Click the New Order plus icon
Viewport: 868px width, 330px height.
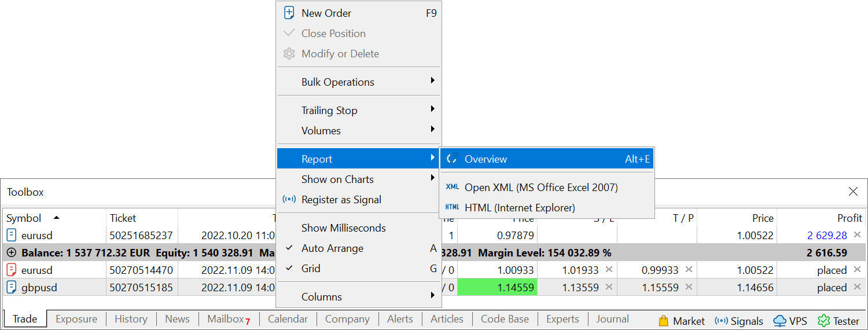(x=289, y=13)
